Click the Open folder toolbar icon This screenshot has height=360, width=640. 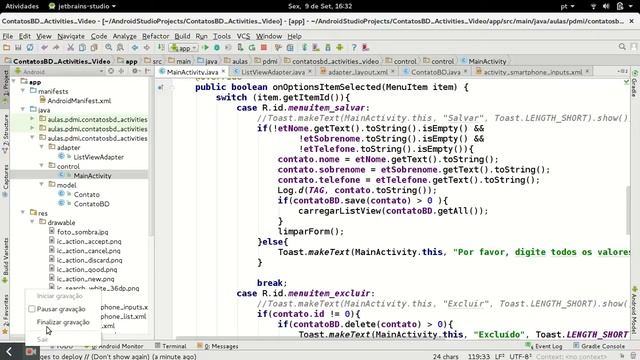click(x=7, y=48)
